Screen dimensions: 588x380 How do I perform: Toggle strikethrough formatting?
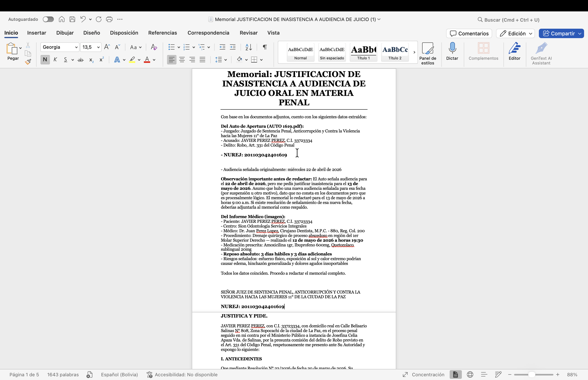pos(80,60)
